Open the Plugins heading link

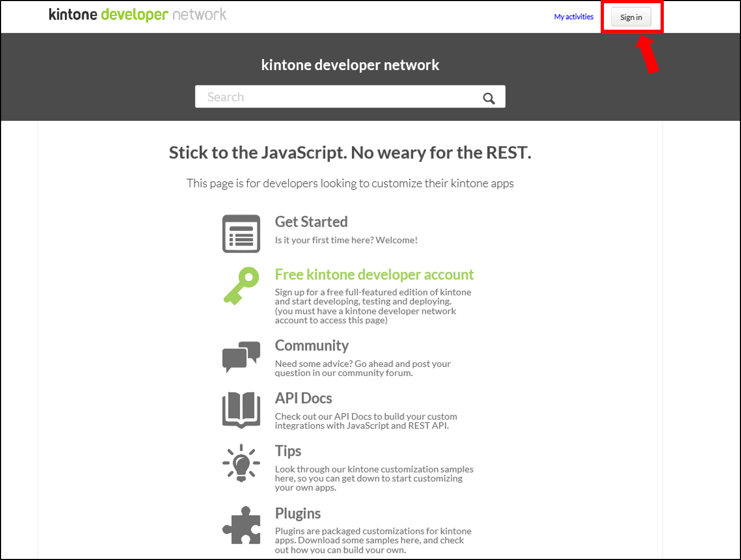[298, 513]
